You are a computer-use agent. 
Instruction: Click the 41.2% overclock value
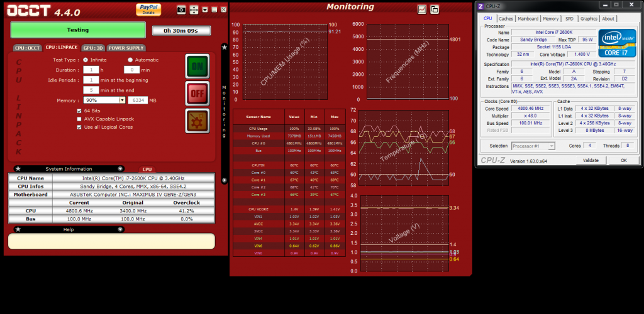click(186, 211)
